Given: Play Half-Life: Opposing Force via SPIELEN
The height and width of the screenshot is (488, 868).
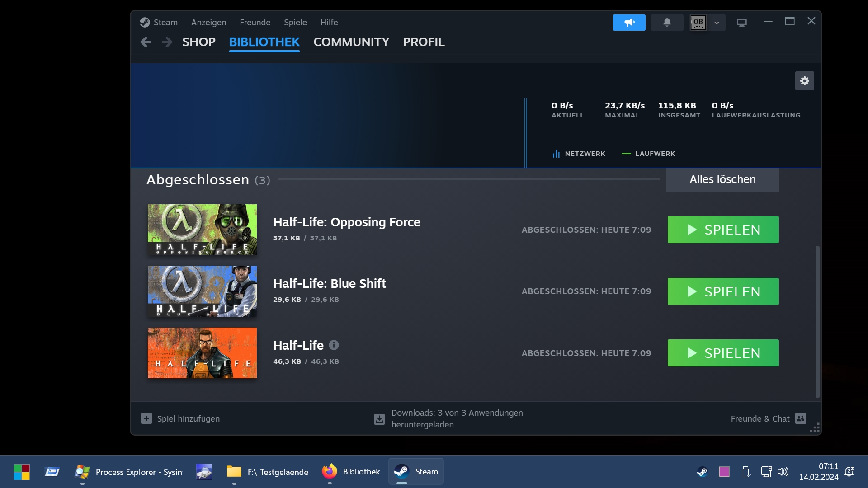Looking at the screenshot, I should coord(723,230).
